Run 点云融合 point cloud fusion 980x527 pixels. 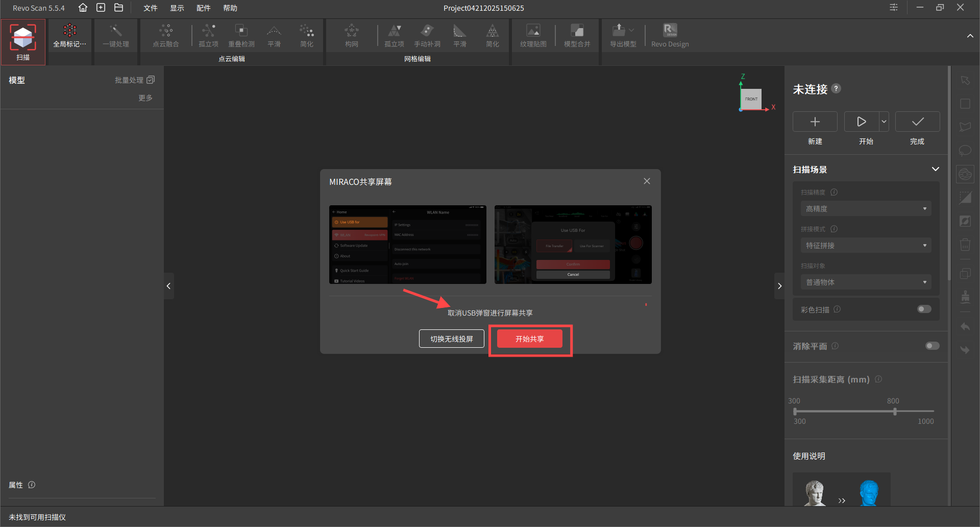point(166,36)
